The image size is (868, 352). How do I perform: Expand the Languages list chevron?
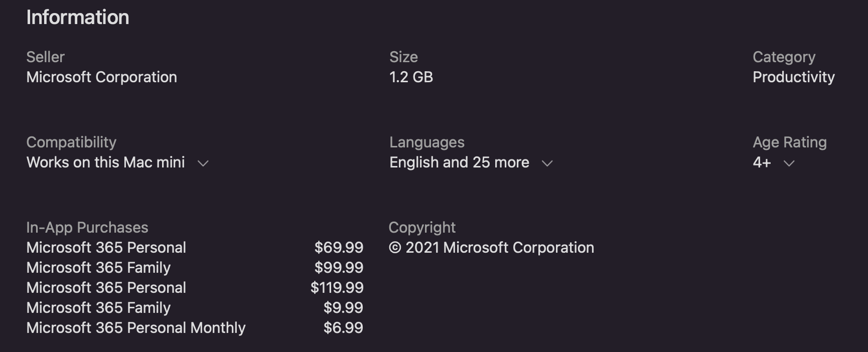click(547, 163)
